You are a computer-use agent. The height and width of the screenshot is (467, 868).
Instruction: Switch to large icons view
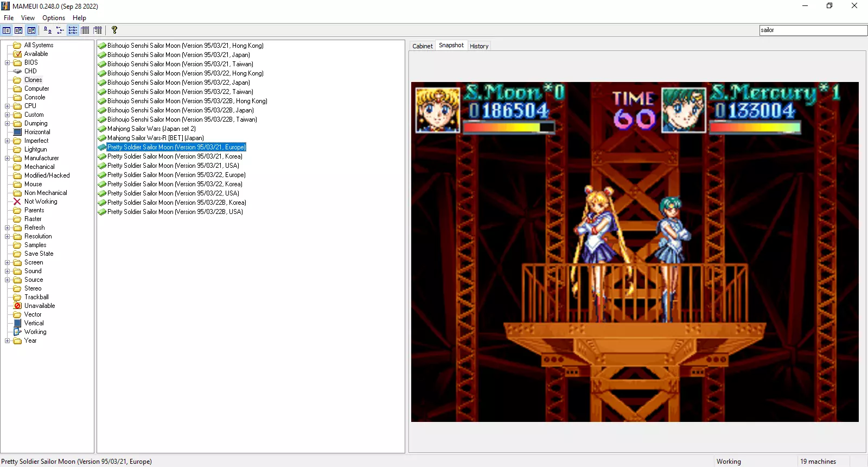click(48, 30)
